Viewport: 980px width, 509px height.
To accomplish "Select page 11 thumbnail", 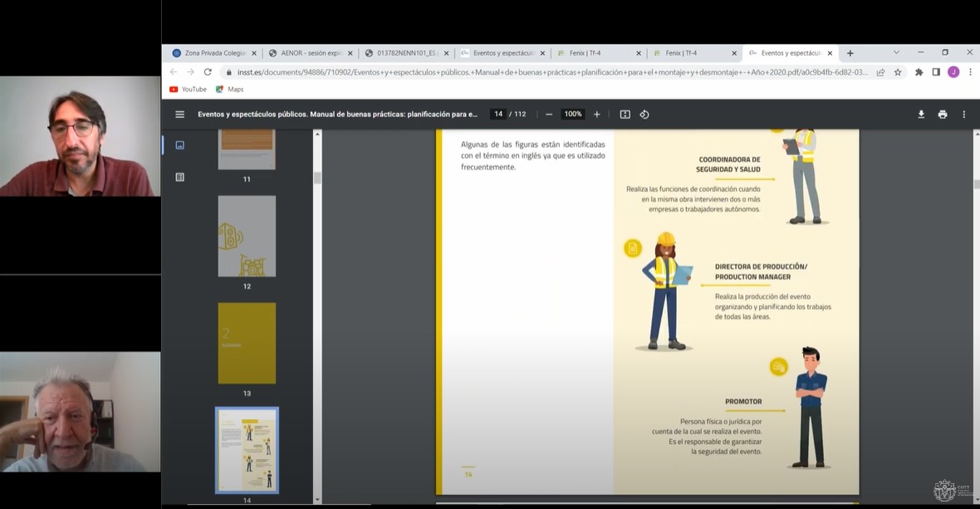I will pyautogui.click(x=247, y=149).
